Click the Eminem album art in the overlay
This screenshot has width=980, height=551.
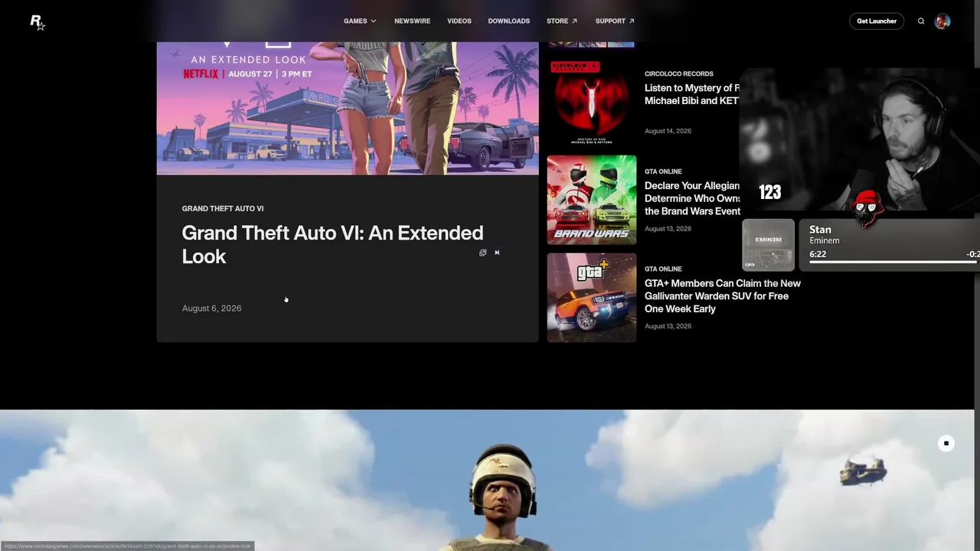coord(769,245)
